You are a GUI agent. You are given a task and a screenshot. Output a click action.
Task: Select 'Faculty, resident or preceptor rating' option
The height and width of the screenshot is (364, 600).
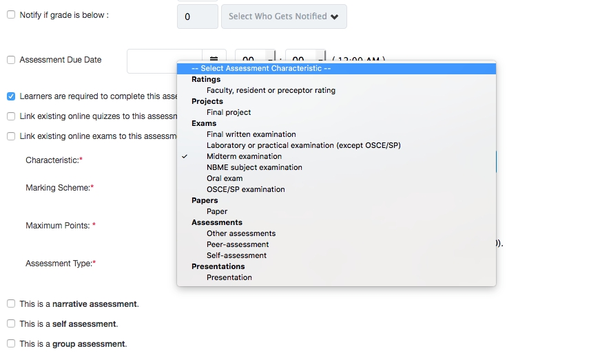[271, 90]
